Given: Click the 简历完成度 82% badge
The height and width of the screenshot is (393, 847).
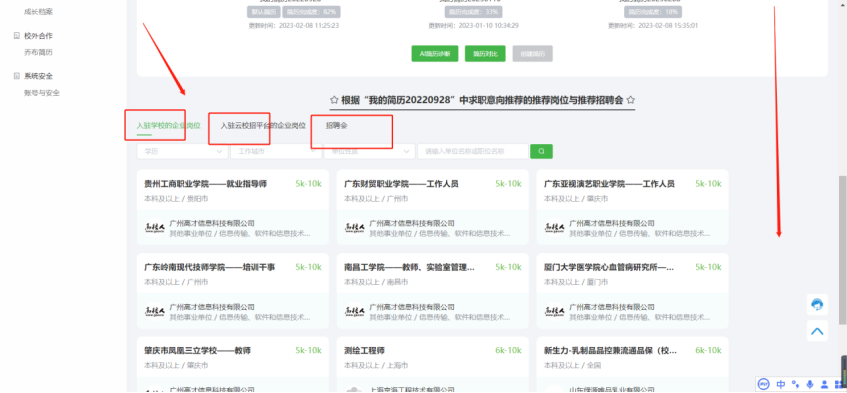Looking at the screenshot, I should coord(311,12).
